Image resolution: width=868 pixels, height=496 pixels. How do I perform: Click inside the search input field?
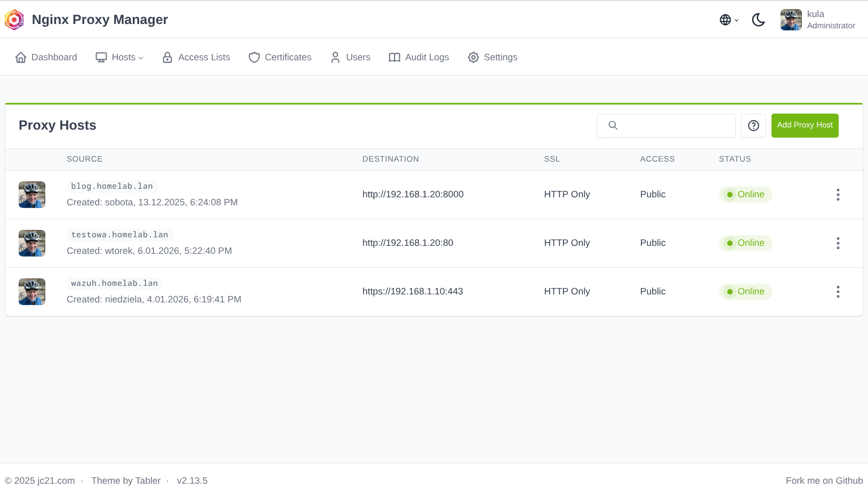[x=666, y=125]
